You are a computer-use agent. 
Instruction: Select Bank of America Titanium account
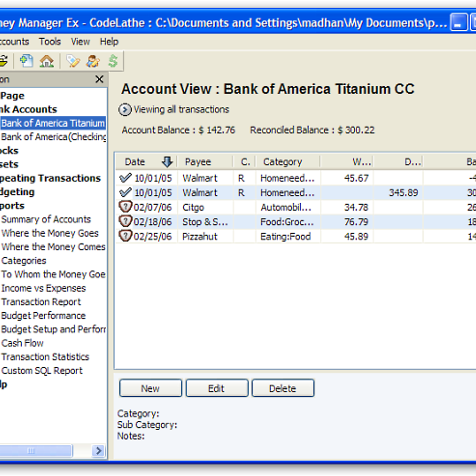53,123
